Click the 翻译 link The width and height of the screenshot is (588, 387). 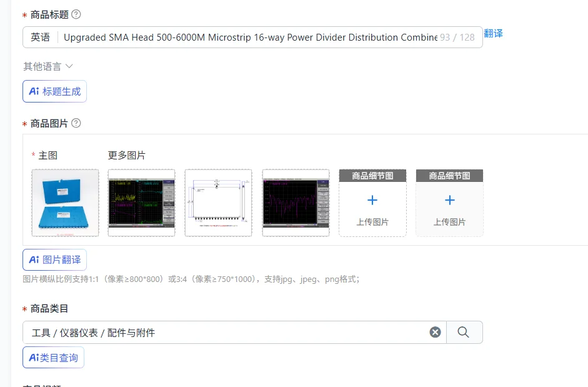tap(493, 33)
